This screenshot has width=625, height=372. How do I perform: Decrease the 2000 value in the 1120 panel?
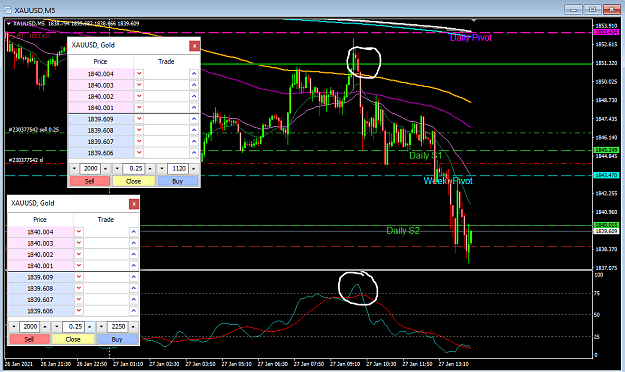[74, 169]
